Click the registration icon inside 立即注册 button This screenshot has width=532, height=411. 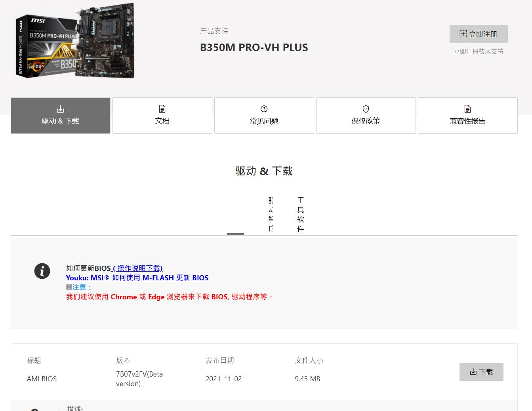(x=463, y=34)
